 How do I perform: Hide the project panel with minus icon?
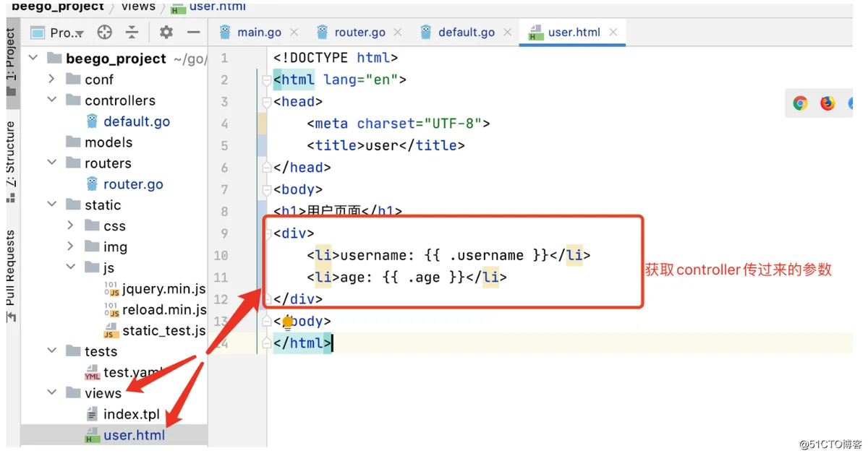pyautogui.click(x=193, y=33)
